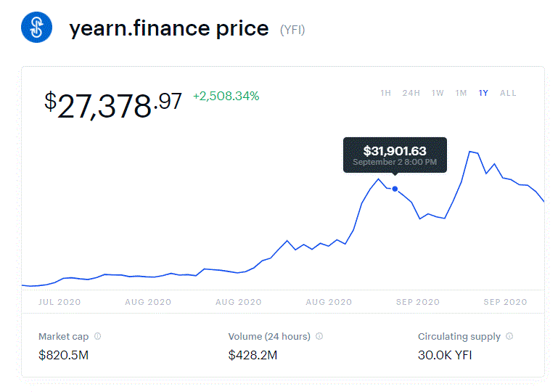Click the $820.5M market cap value
The width and height of the screenshot is (558, 392).
point(63,355)
